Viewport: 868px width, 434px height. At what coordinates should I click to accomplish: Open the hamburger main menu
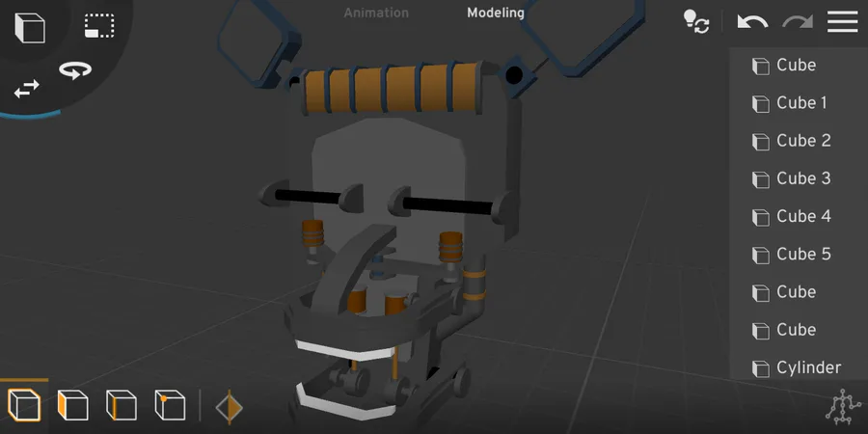(x=843, y=22)
